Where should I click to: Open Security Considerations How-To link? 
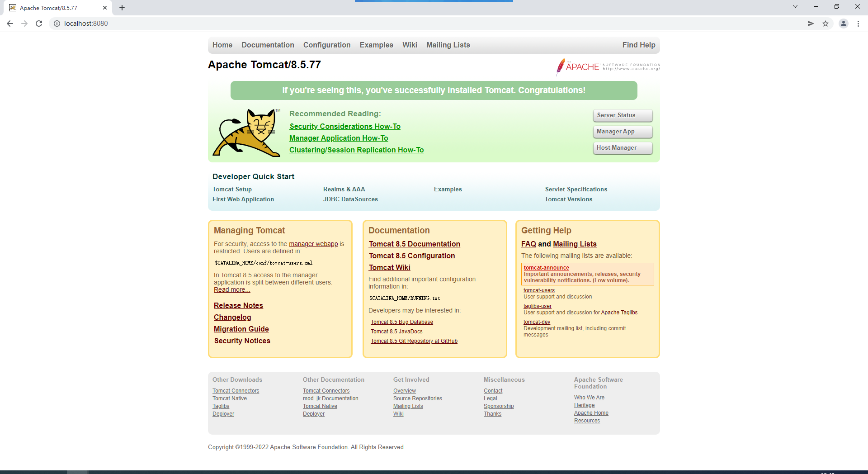pyautogui.click(x=345, y=127)
